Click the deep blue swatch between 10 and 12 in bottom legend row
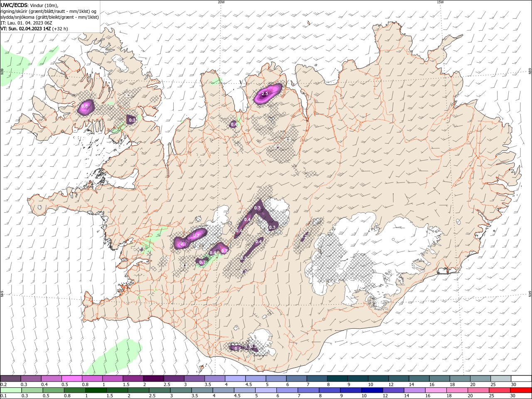Image resolution: width=532 pixels, height=399 pixels. pos(372,390)
